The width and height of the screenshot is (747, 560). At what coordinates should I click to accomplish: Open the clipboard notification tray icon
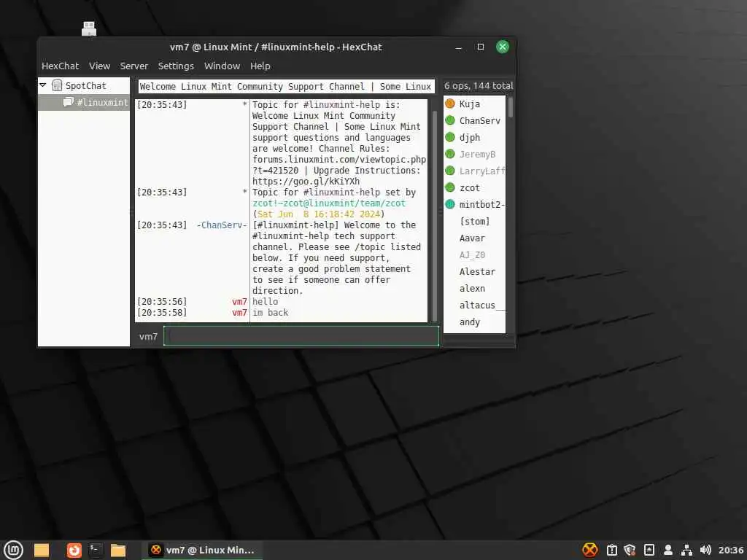612,550
